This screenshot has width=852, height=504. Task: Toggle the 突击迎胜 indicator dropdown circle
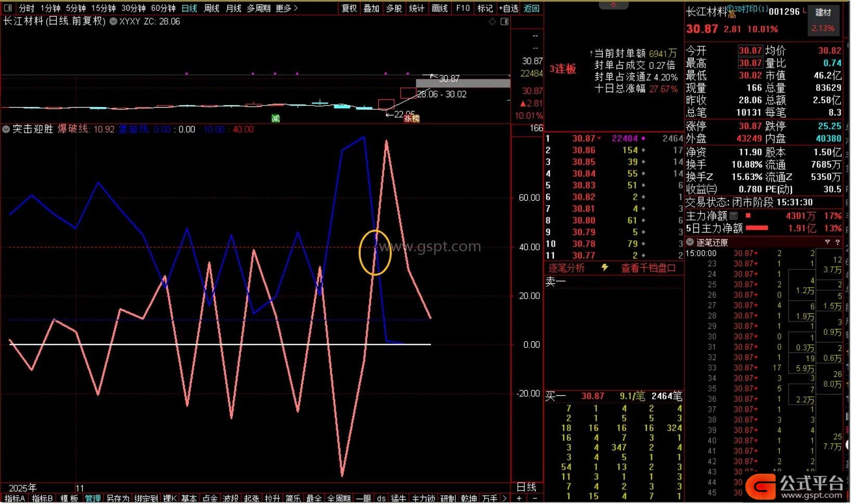coord(6,129)
